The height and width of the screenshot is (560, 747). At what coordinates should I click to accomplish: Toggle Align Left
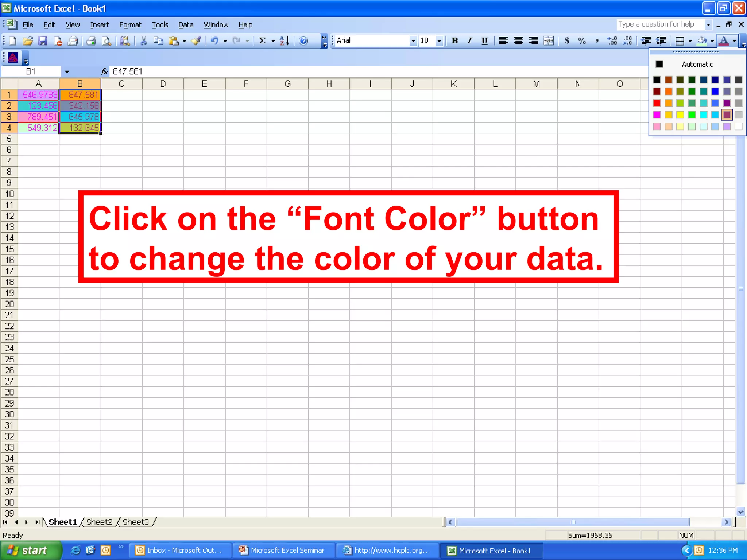(503, 41)
